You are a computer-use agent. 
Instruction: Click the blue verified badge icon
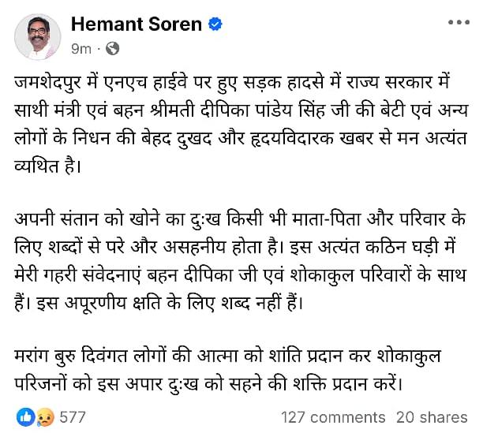(x=215, y=24)
